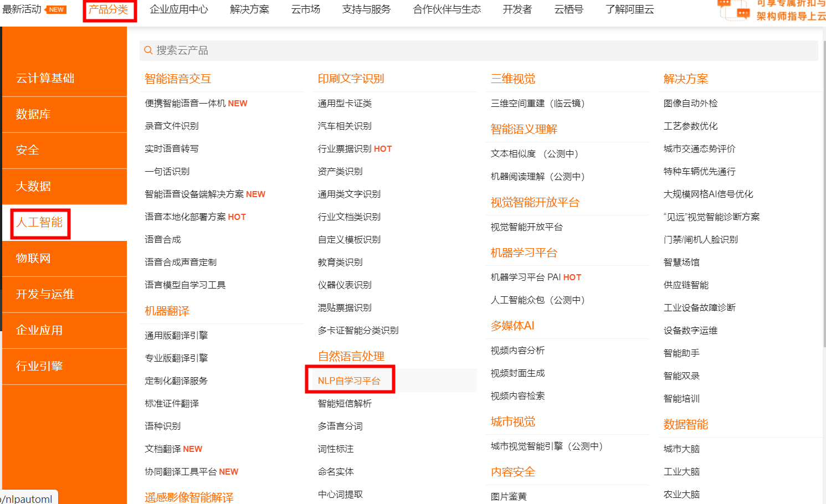Viewport: 826px width, 504px height.
Task: Open 最新活动 in top navigation
Action: click(22, 9)
